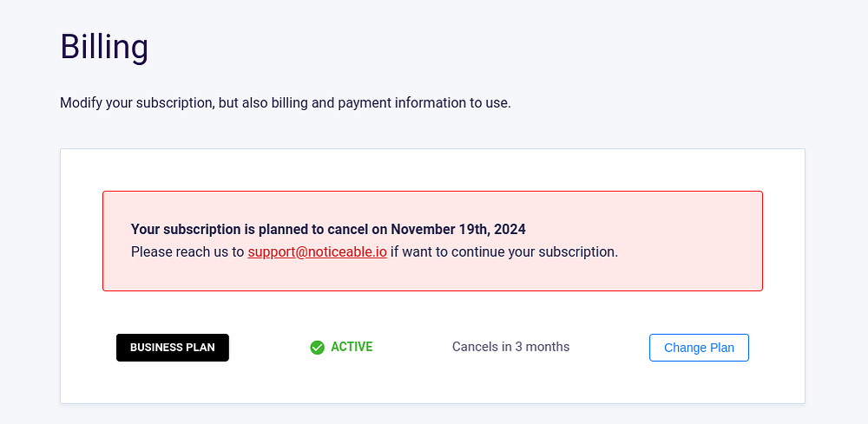Select the green ACTIVE status label
868x424 pixels.
click(352, 347)
